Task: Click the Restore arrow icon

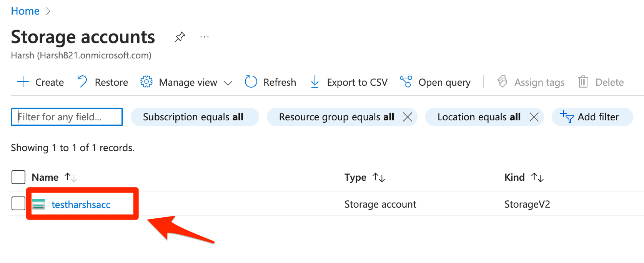Action: [82, 82]
